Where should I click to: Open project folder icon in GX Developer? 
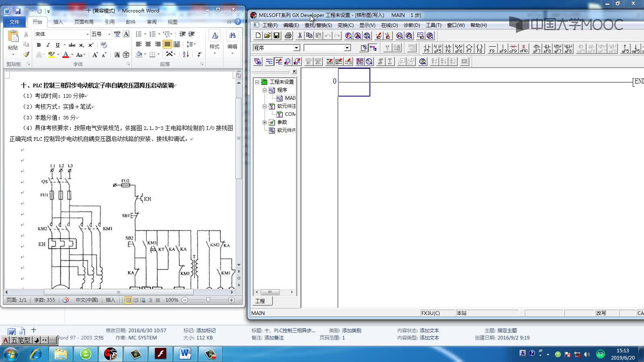click(x=267, y=35)
